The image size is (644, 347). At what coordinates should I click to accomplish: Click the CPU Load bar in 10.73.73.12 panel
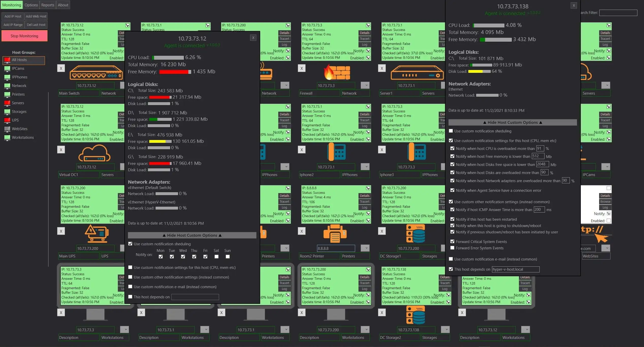(168, 58)
